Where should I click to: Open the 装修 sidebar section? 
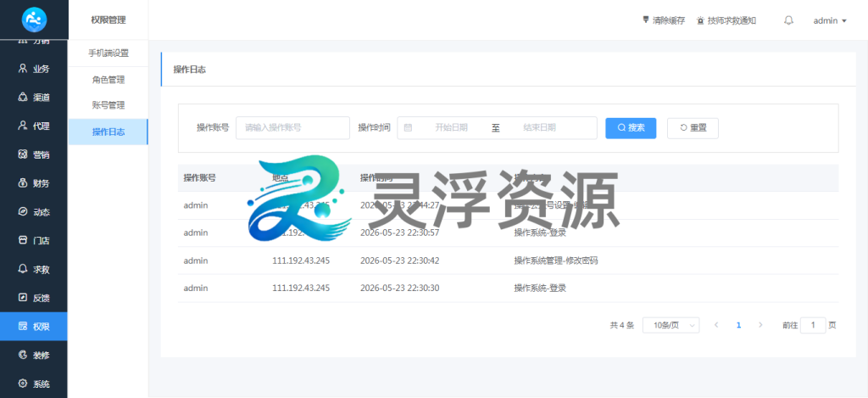click(x=34, y=355)
